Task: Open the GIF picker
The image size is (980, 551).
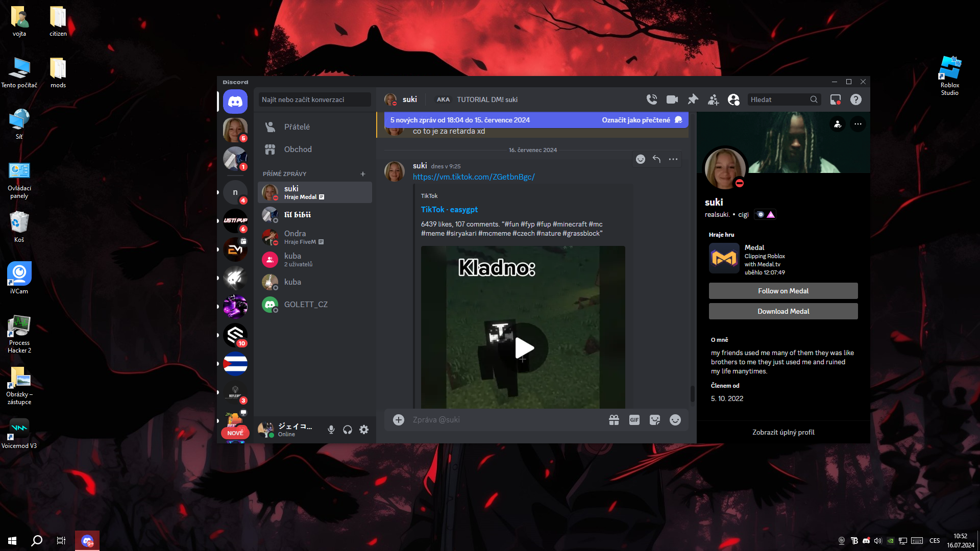Action: pyautogui.click(x=634, y=420)
